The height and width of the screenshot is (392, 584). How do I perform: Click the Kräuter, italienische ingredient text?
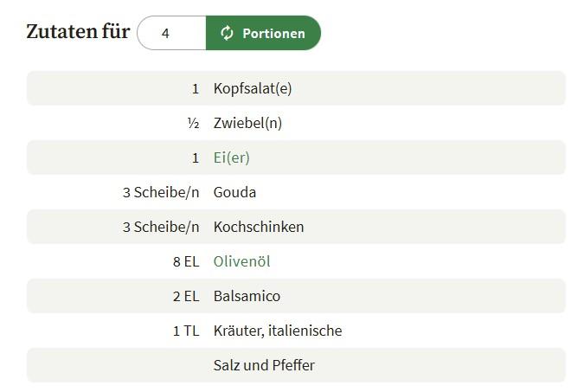tap(278, 331)
